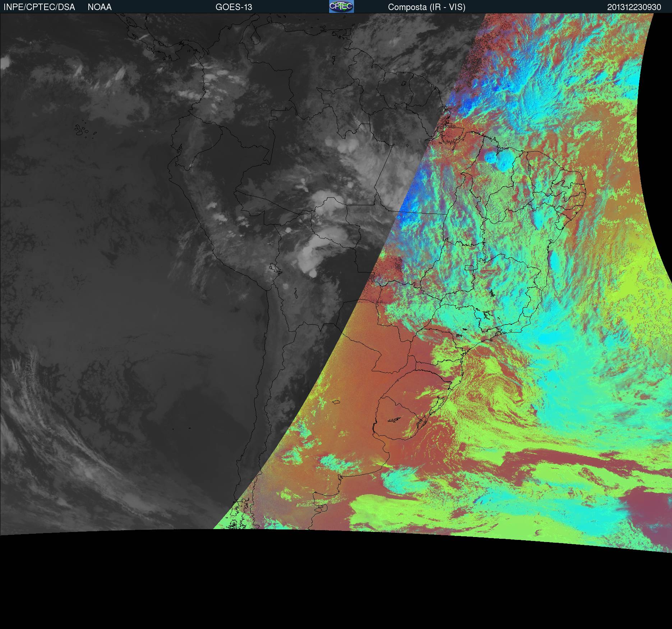The width and height of the screenshot is (672, 629).
Task: Click the Composta (IR - VIS) title
Action: point(427,7)
